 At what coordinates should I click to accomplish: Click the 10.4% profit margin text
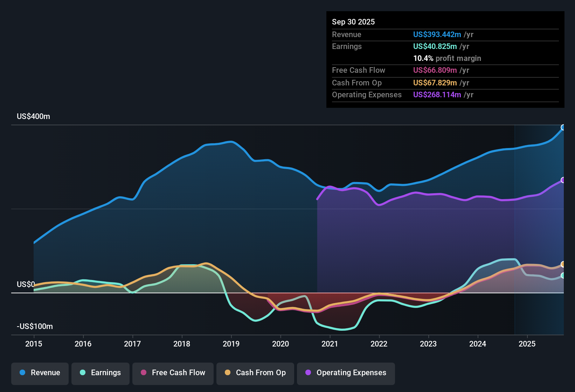447,58
